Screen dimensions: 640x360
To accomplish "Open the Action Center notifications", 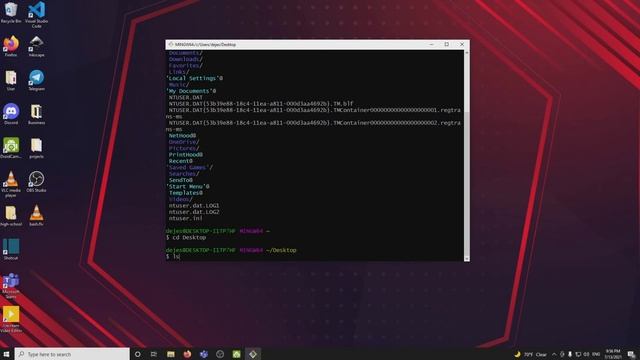I will point(631,354).
